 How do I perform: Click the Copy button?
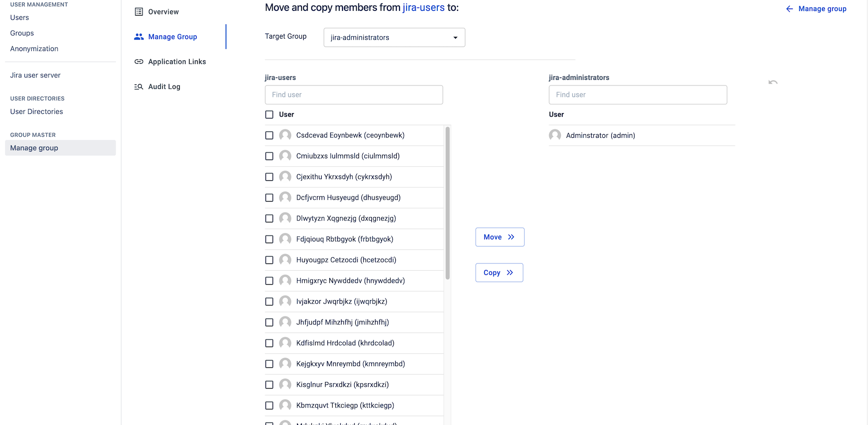point(499,272)
